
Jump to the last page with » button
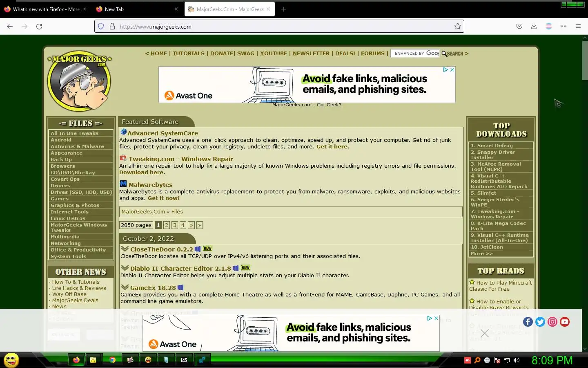pos(200,225)
